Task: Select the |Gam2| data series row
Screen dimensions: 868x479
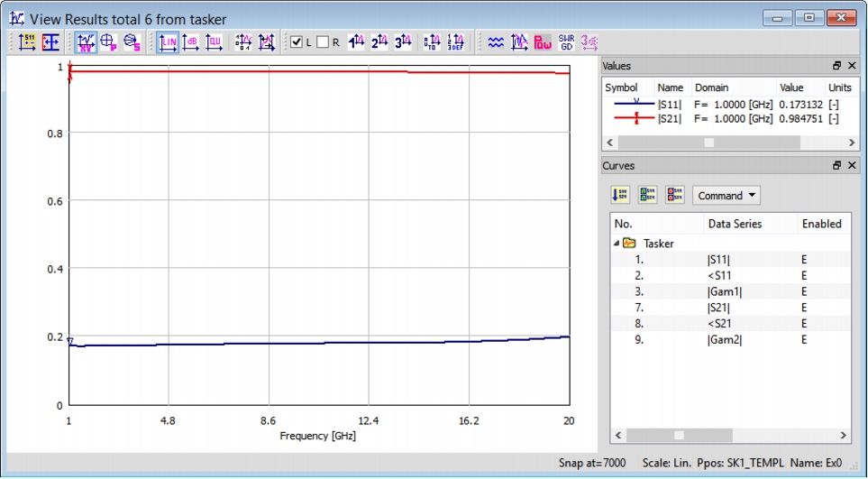Action: (731, 339)
